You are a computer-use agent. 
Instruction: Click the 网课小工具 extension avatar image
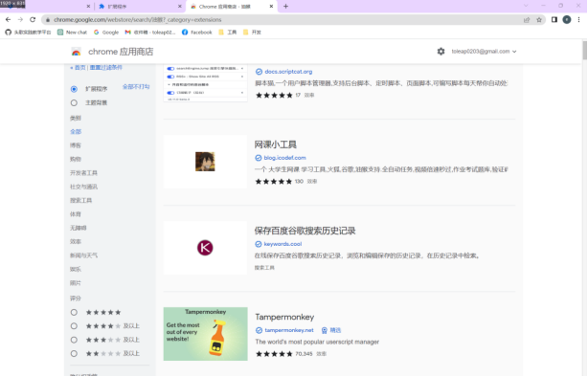tap(205, 162)
